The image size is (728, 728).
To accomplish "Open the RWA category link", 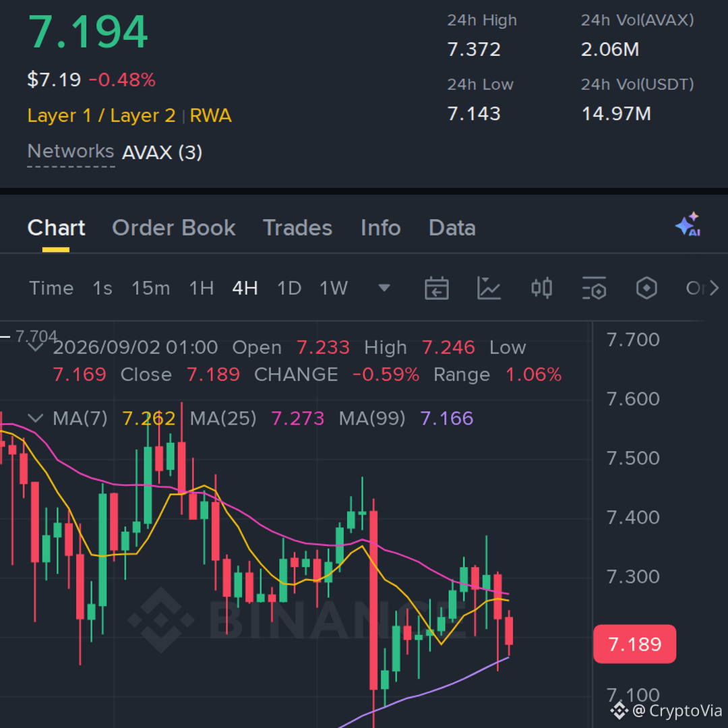I will tap(210, 115).
